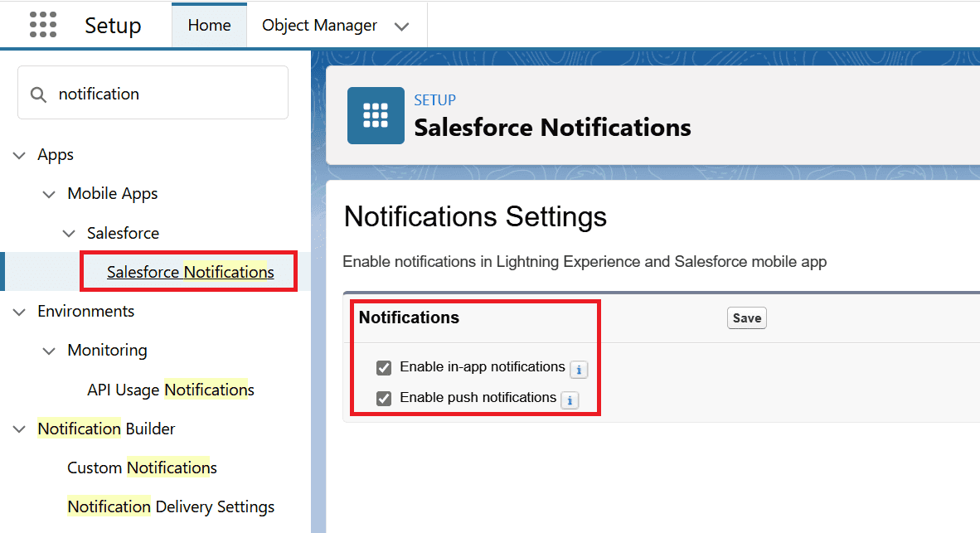Screen dimensions: 980x533
Task: Uncheck Enable in-app notifications
Action: (x=384, y=367)
